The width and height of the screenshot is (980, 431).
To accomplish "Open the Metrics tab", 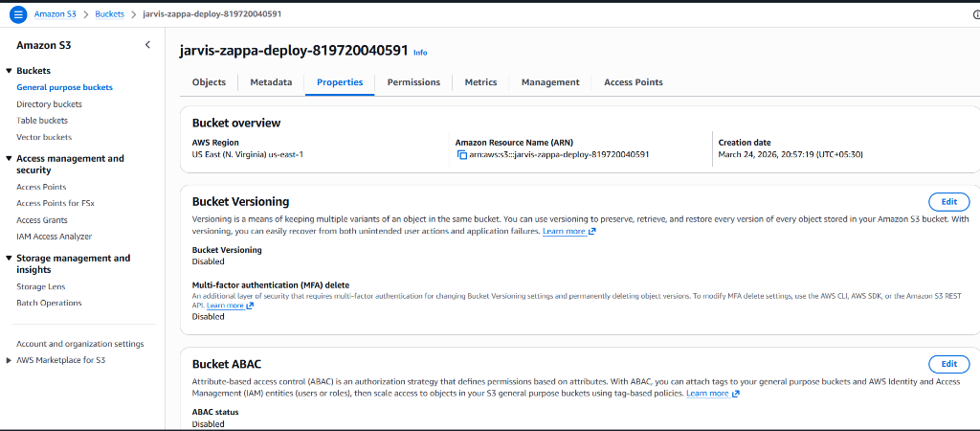I will (x=480, y=82).
